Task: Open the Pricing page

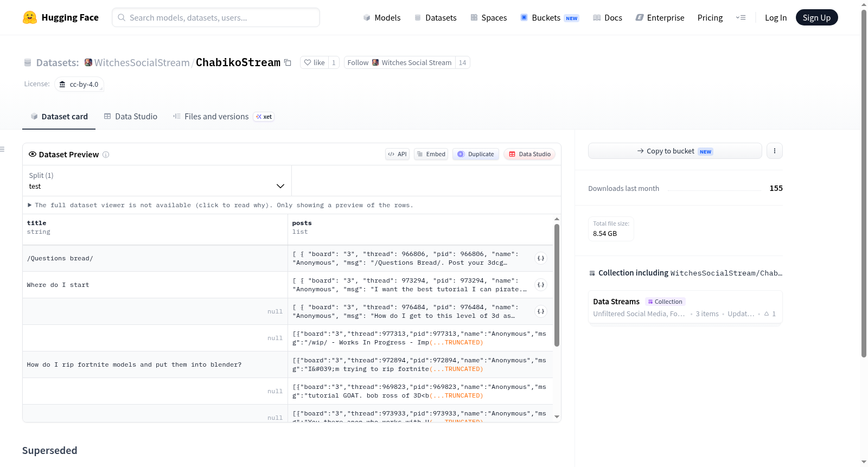Action: (710, 17)
